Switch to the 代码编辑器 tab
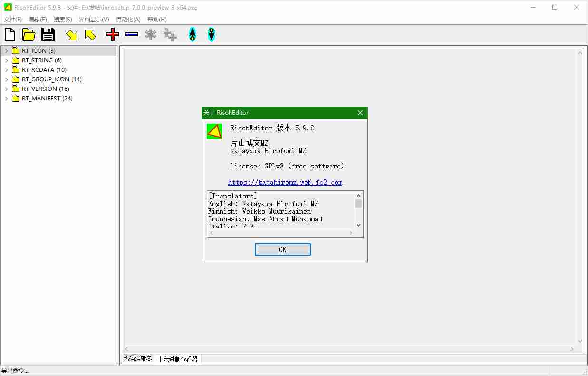Screen dimensions: 588x376 click(138, 359)
